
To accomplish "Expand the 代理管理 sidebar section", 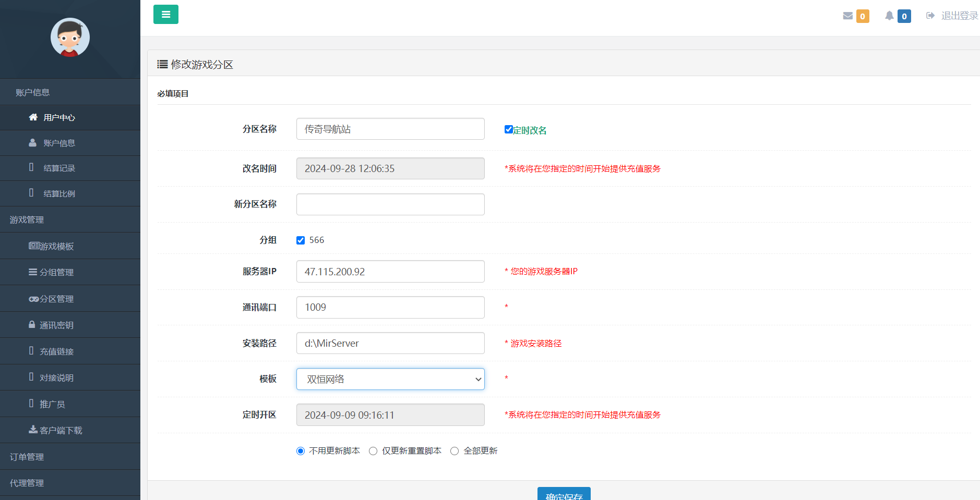I will tap(70, 483).
